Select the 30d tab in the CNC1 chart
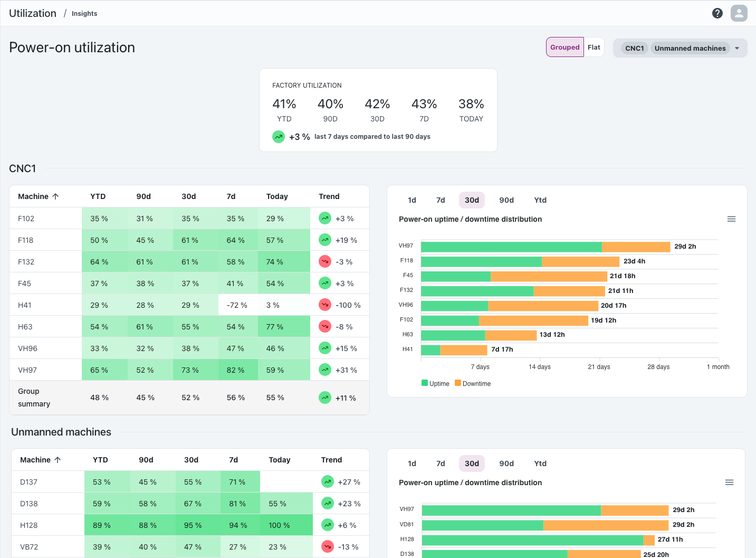 [x=472, y=200]
